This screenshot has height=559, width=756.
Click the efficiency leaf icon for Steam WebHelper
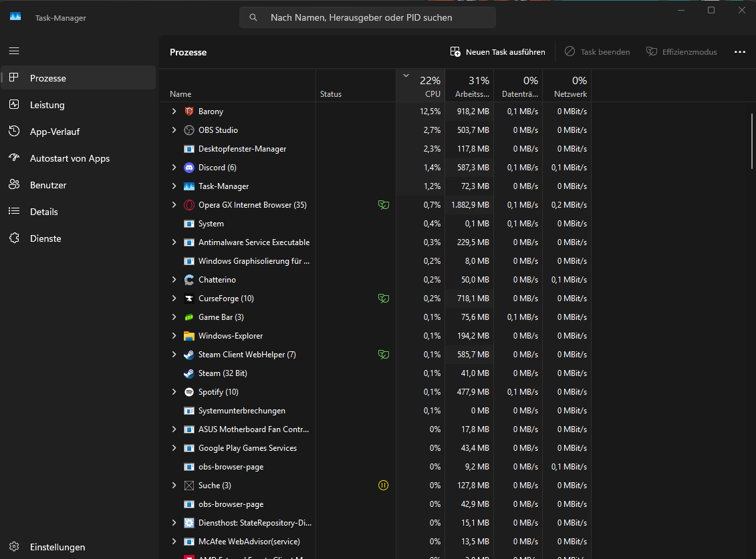pos(383,355)
